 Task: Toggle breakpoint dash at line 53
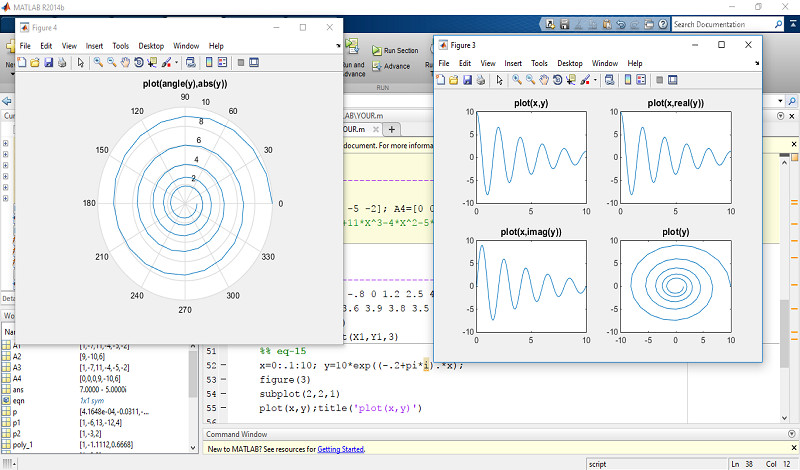223,380
